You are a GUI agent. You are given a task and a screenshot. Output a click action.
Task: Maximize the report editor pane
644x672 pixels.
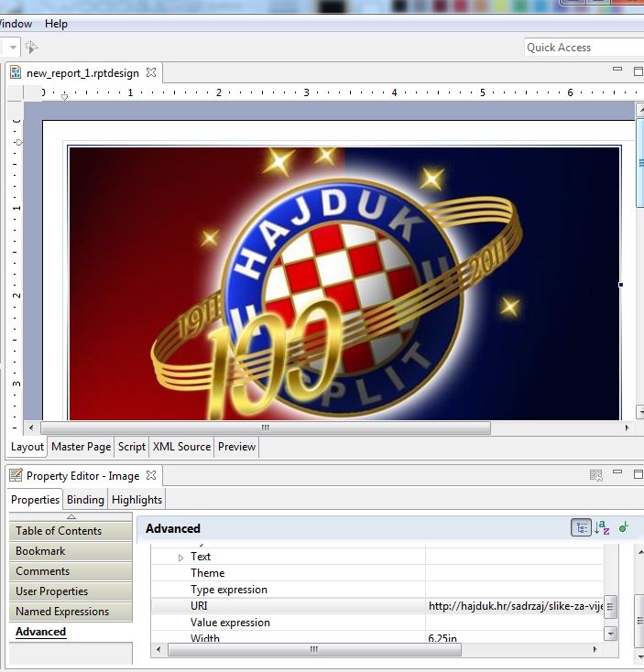(638, 71)
